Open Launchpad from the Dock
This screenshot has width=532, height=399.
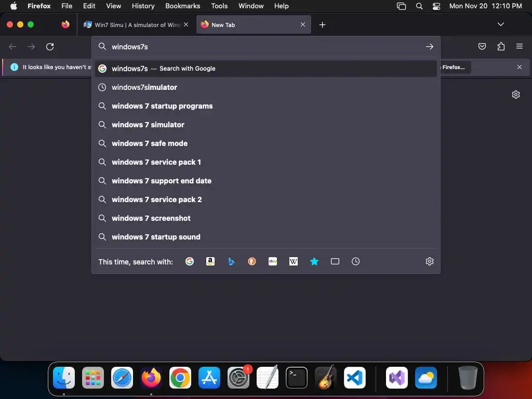click(93, 378)
